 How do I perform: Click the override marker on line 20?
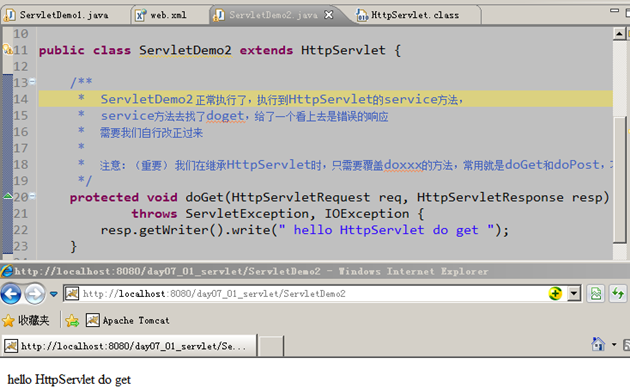tap(8, 196)
